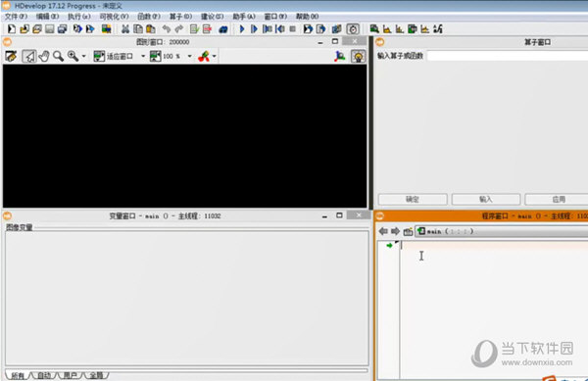Click the 应用 button in operator window
This screenshot has width=588, height=381.
click(x=557, y=199)
